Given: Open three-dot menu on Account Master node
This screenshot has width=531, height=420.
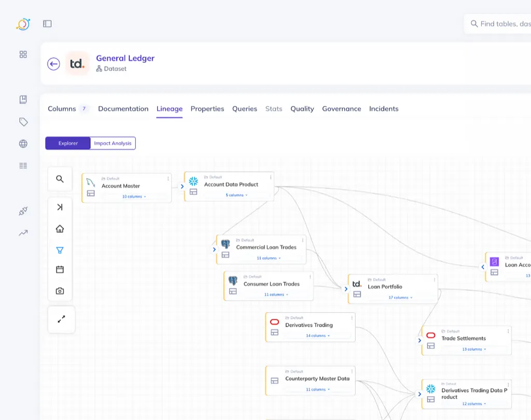Looking at the screenshot, I should pyautogui.click(x=168, y=179).
